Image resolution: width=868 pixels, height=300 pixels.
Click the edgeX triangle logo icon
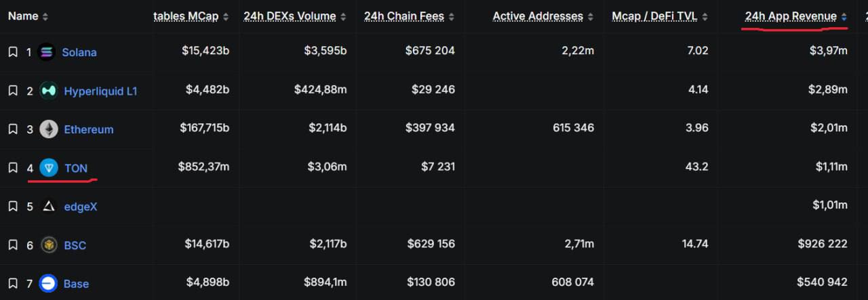[49, 207]
